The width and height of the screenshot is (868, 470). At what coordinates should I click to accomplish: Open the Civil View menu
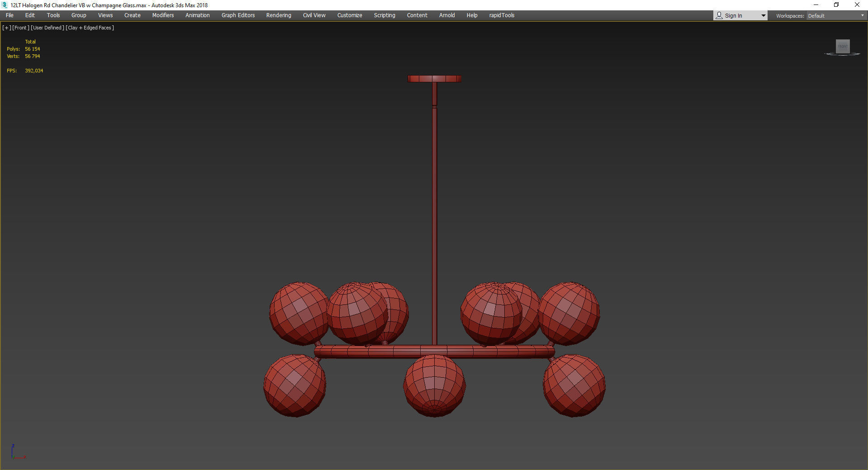(314, 15)
